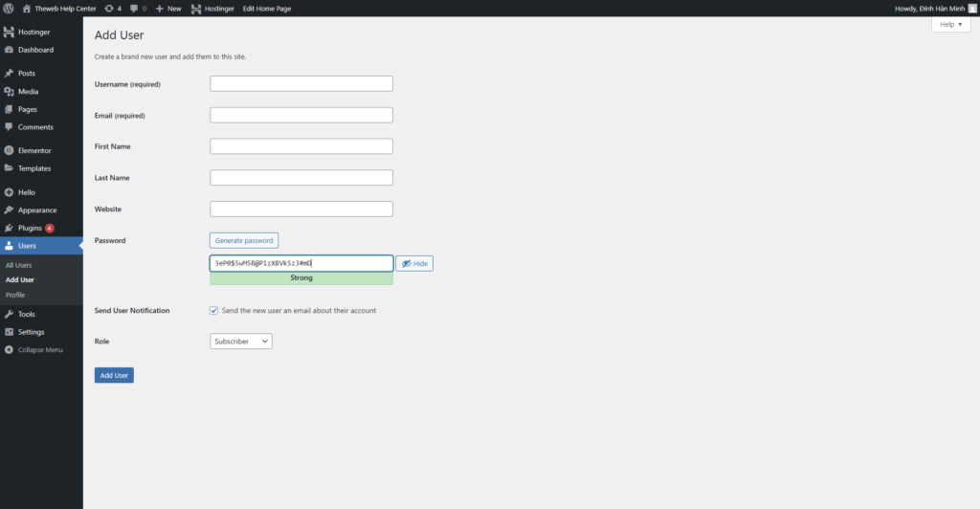This screenshot has width=980, height=509.
Task: Expand the Help panel tab
Action: pyautogui.click(x=950, y=25)
